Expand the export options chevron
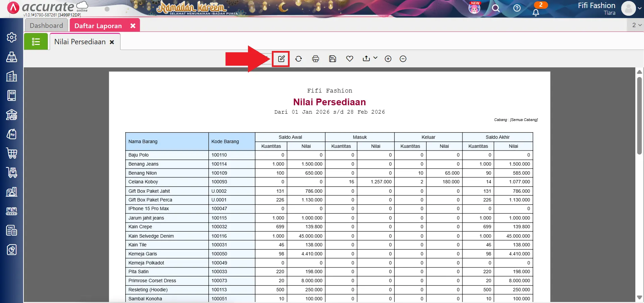This screenshot has width=644, height=303. [x=375, y=58]
